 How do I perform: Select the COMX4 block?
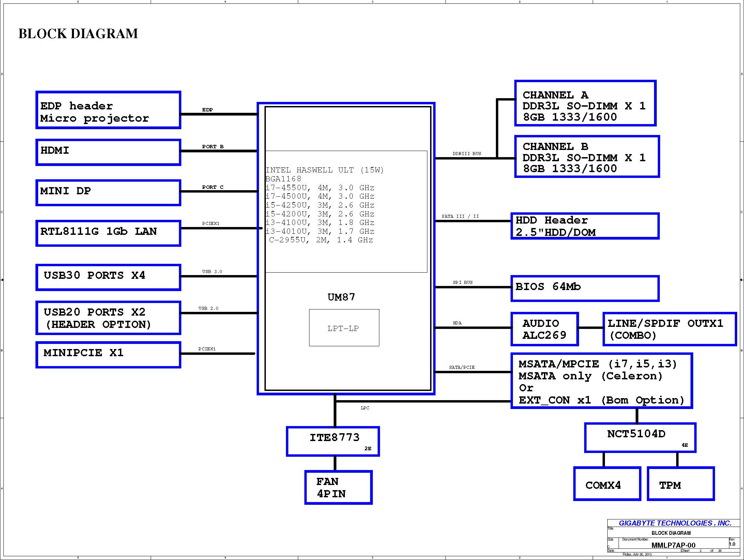pyautogui.click(x=607, y=483)
